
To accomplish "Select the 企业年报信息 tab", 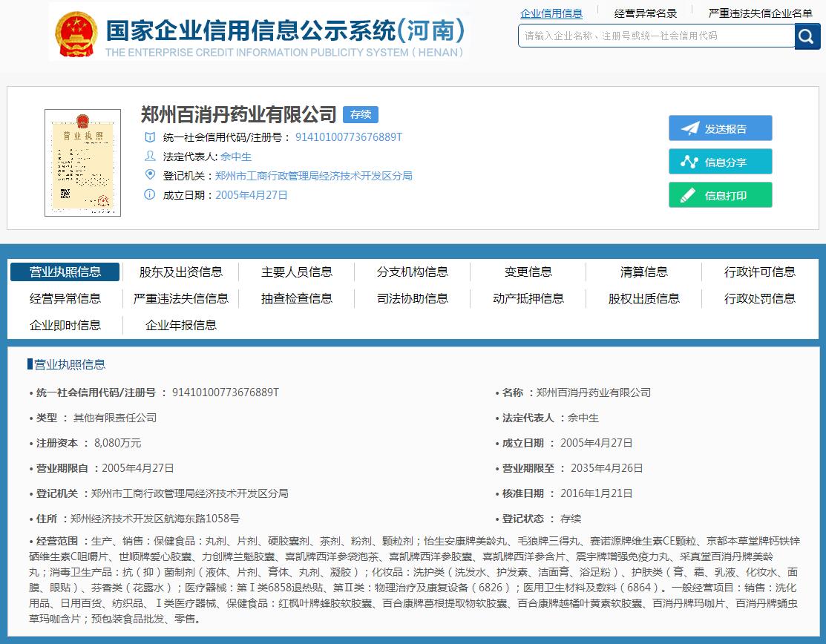I will click(180, 325).
